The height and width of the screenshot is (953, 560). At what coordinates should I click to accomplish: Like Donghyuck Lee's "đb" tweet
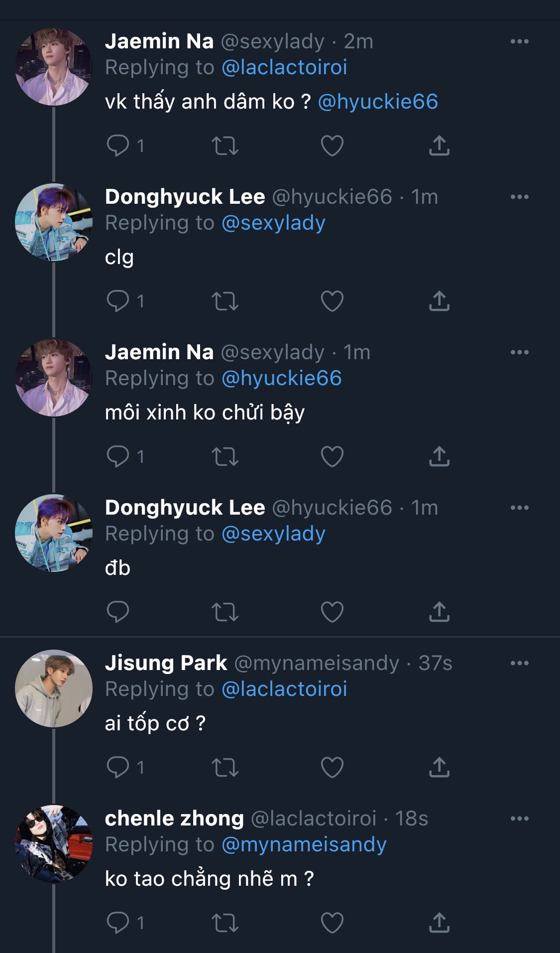pos(332,612)
